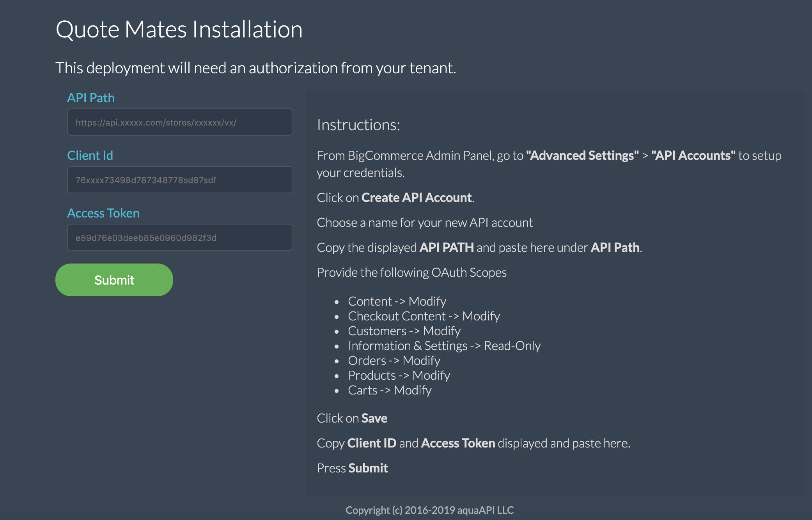Screen dimensions: 812x520
Task: Click the bold "API Accounts" text
Action: 693,156
